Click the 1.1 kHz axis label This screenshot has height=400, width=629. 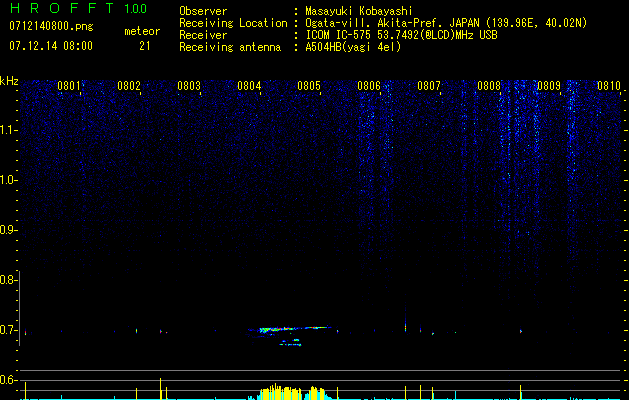(x=8, y=130)
